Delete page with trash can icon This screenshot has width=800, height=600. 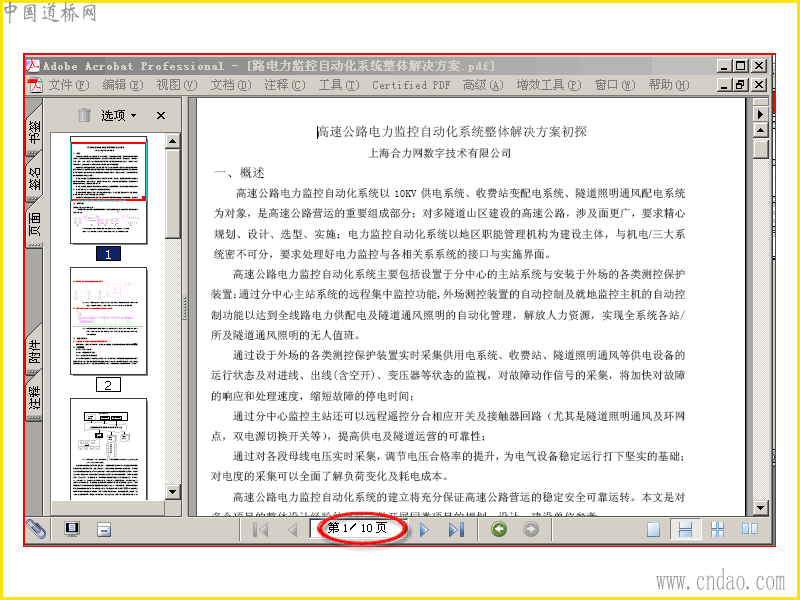coord(84,115)
